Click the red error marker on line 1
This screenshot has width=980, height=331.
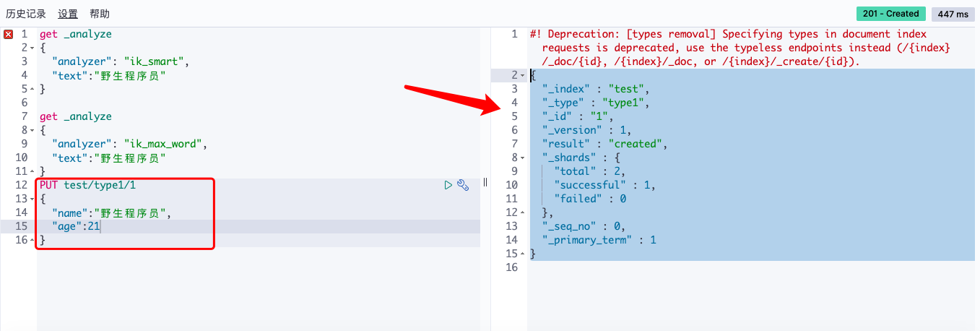point(8,34)
